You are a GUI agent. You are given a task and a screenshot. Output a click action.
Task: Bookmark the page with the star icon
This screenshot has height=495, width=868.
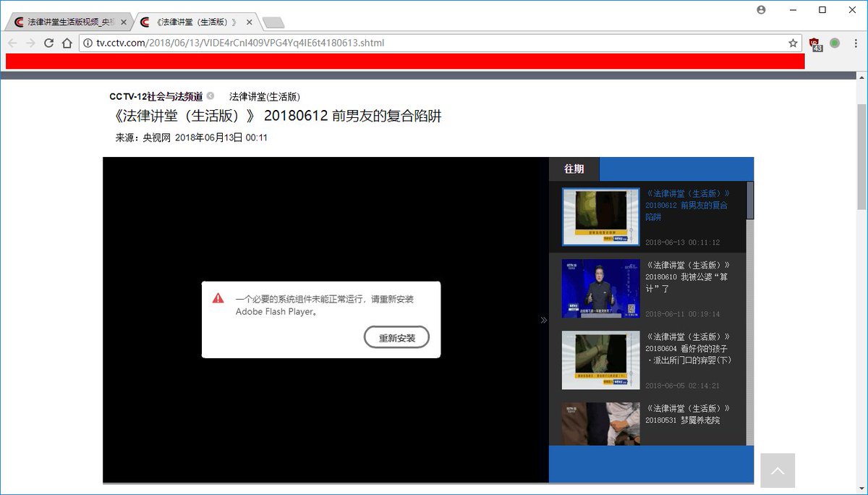(x=793, y=43)
